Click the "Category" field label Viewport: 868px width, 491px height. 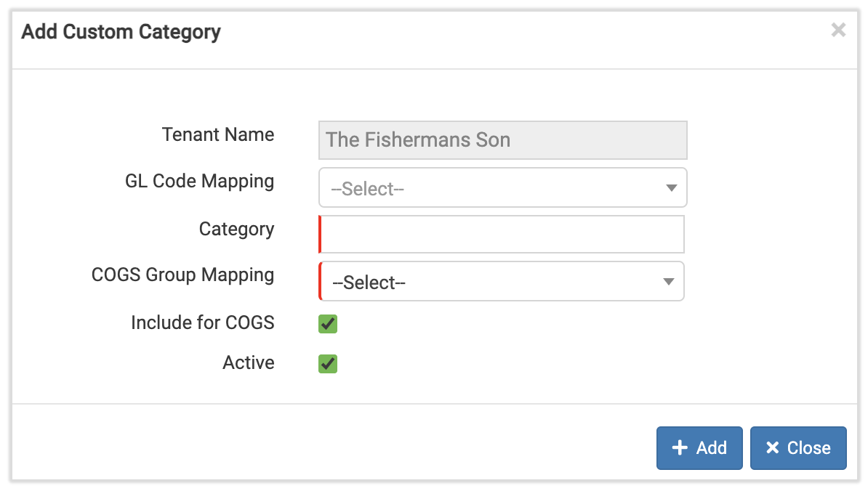(236, 230)
